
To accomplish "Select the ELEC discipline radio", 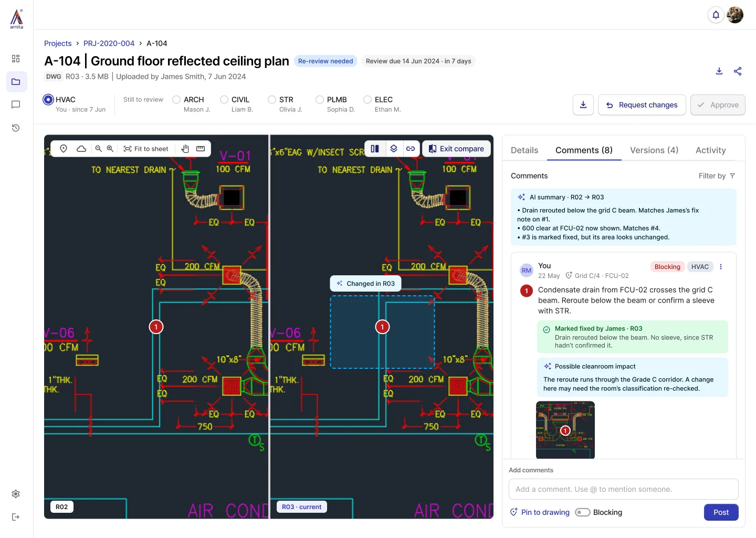I will 367,99.
